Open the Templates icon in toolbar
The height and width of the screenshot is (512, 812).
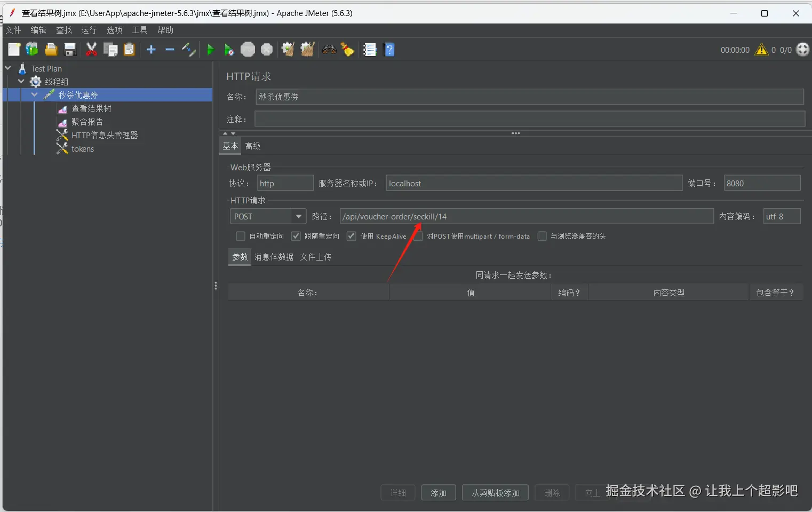point(32,50)
